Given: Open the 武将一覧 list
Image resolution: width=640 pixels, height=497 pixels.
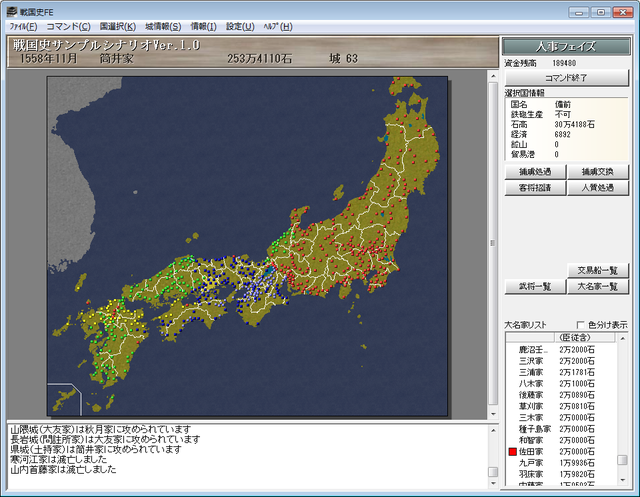Looking at the screenshot, I should [535, 286].
